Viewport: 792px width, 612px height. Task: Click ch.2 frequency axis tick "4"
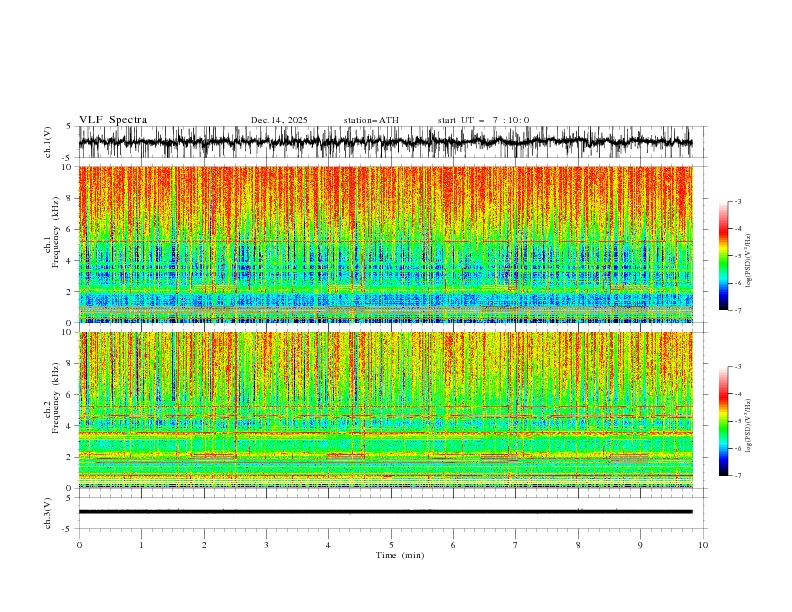coord(70,426)
